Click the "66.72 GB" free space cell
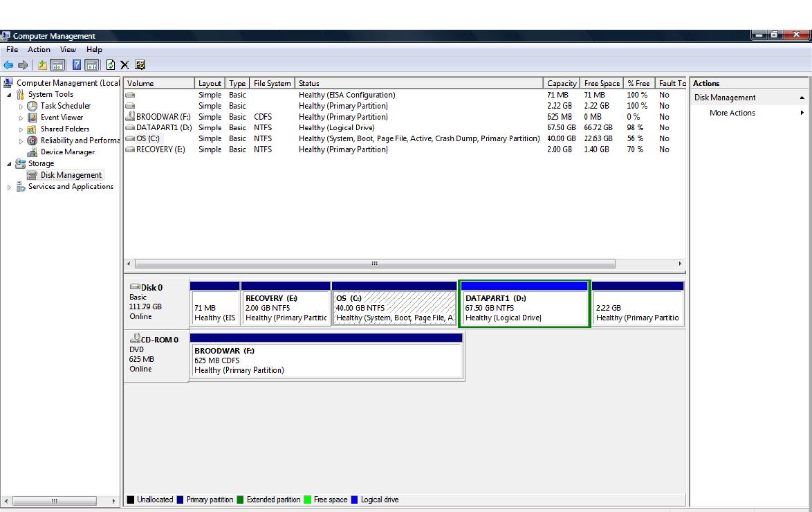 click(598, 127)
